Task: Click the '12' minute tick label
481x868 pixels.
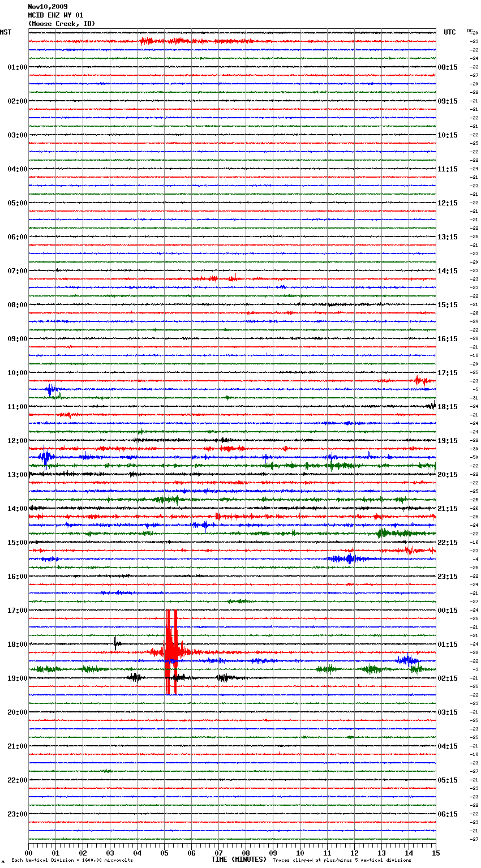Action: point(355,853)
